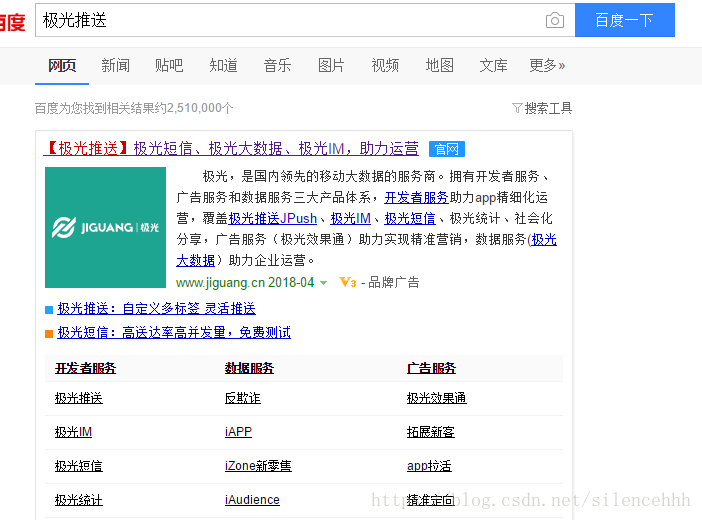702x520 pixels.
Task: Click 开发者服务 link in the description
Action: [x=416, y=198]
